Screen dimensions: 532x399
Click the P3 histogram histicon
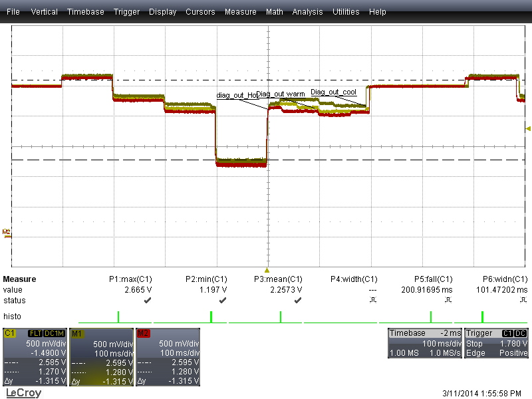(265, 317)
